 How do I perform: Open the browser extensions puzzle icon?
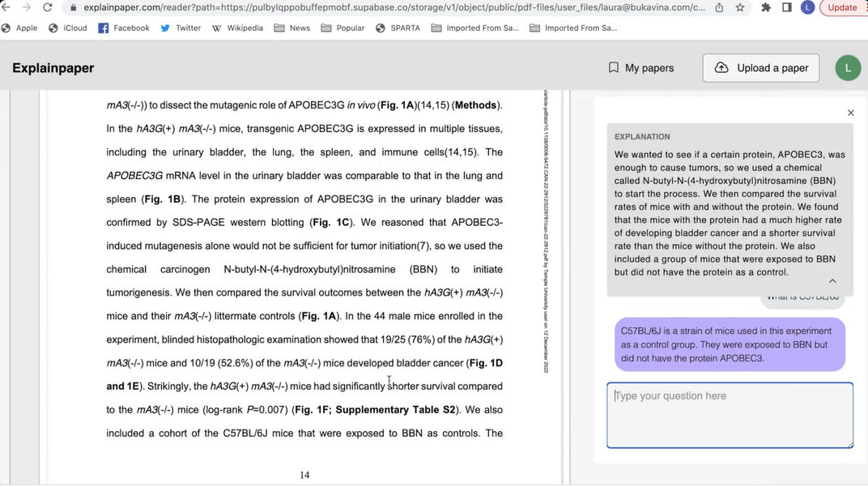(x=766, y=7)
